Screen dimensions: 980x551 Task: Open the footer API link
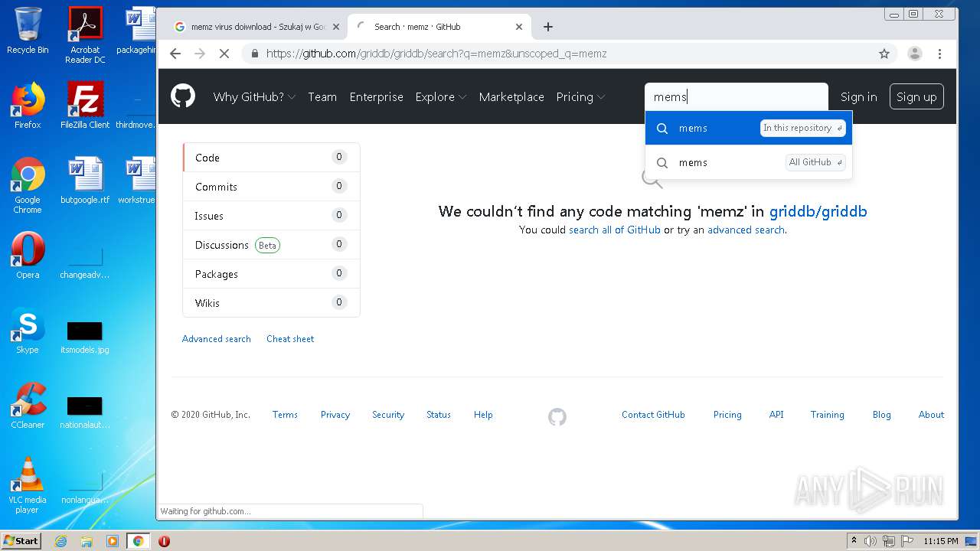click(x=776, y=415)
